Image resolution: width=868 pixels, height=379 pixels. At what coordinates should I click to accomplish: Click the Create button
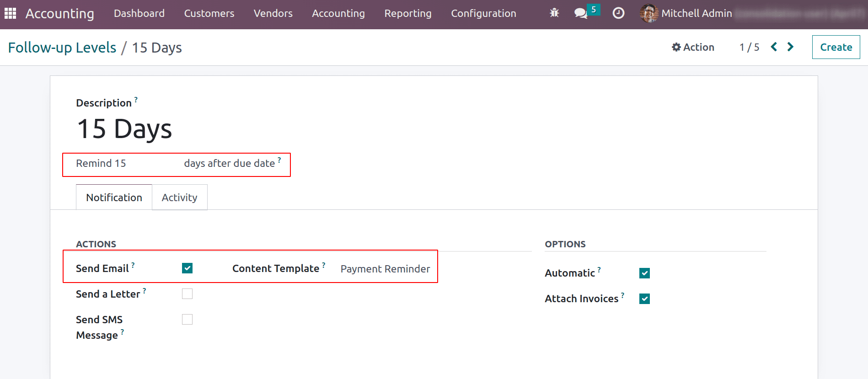[x=836, y=47]
